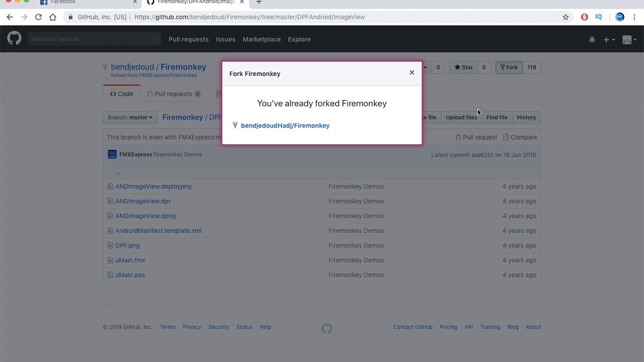Open the footer Privacy link
The height and width of the screenshot is (362, 644).
point(192,327)
